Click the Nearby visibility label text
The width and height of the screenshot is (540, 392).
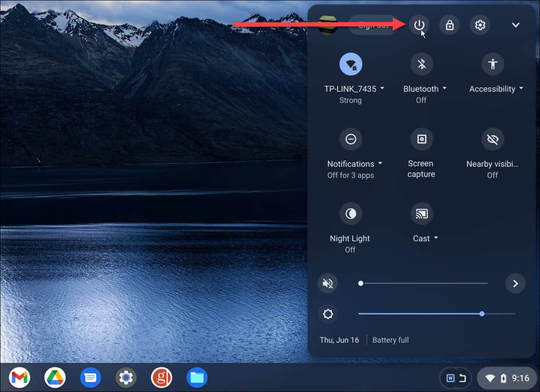pyautogui.click(x=492, y=164)
